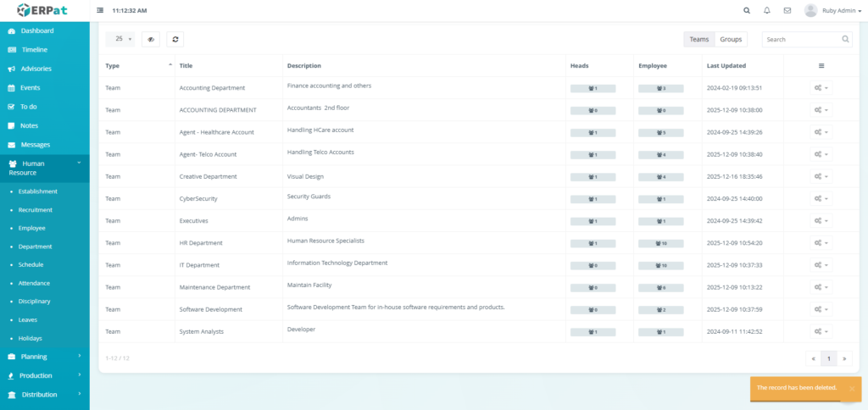Select page 1 in pagination

coord(829,358)
